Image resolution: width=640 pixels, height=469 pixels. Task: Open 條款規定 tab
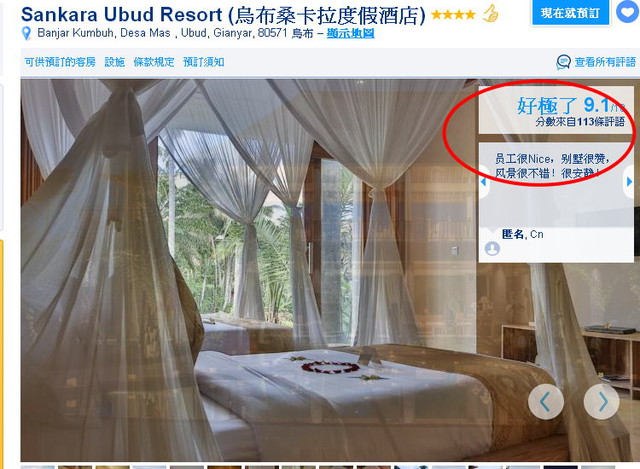point(154,62)
